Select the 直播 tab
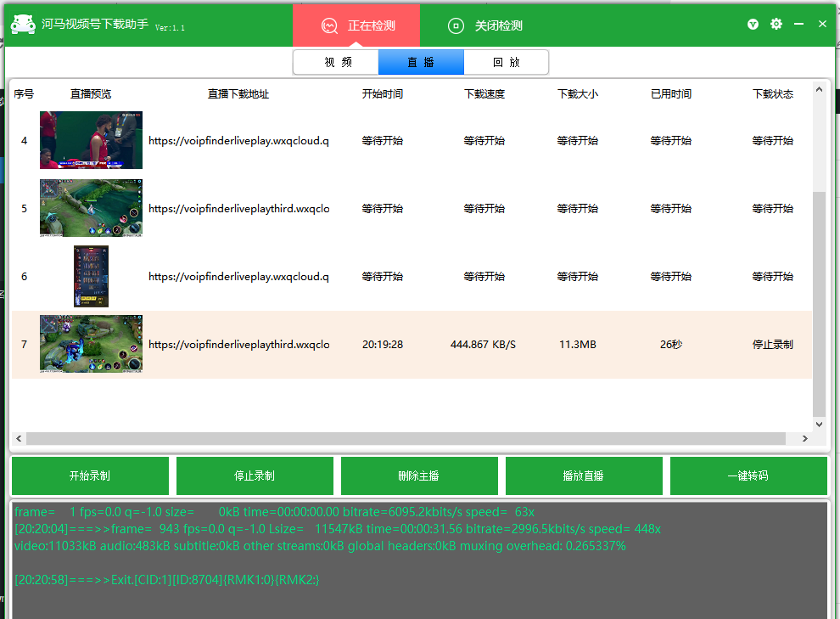 [x=421, y=62]
